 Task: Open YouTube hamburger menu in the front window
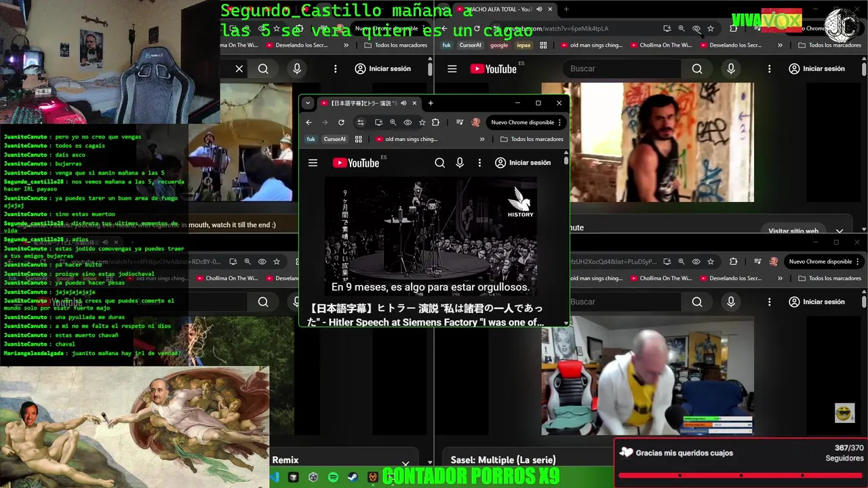[x=313, y=163]
